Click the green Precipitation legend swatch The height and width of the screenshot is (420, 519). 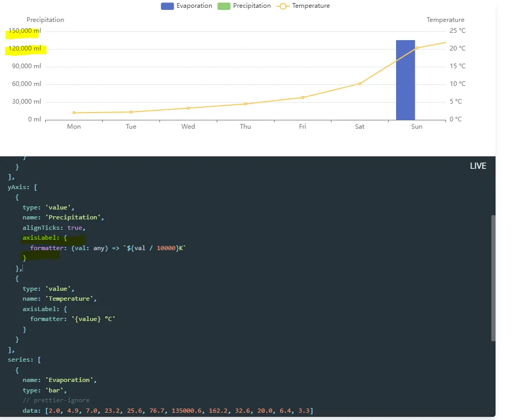[x=224, y=6]
